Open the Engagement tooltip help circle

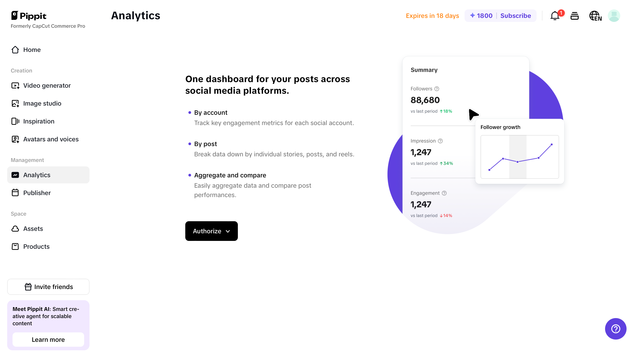[444, 193]
